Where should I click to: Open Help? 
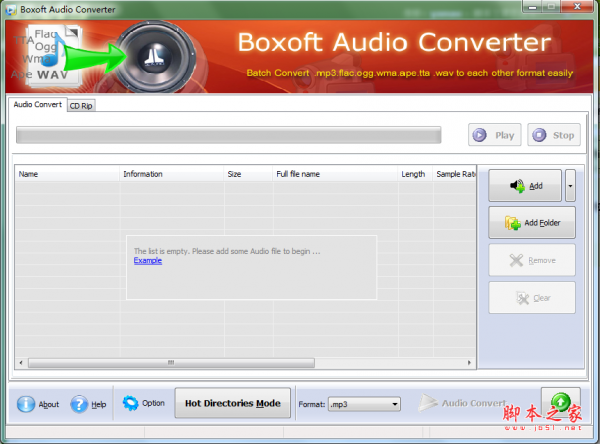[x=88, y=404]
